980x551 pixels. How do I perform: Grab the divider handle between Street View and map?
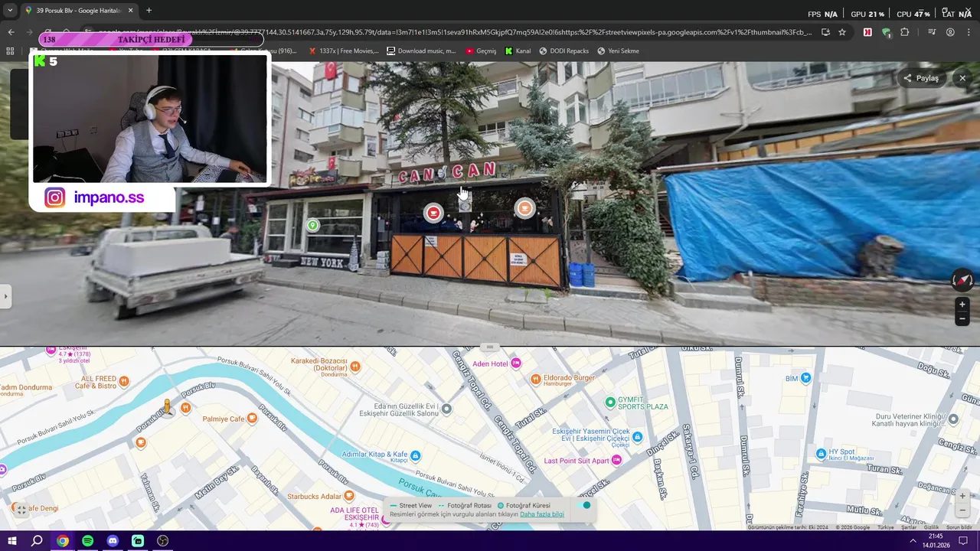(x=490, y=347)
